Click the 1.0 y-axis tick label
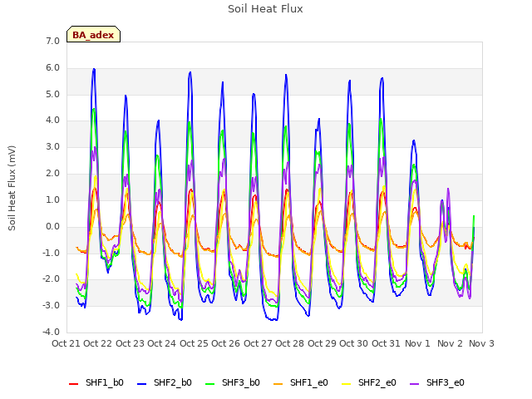This screenshot has width=532, height=399. coord(52,199)
